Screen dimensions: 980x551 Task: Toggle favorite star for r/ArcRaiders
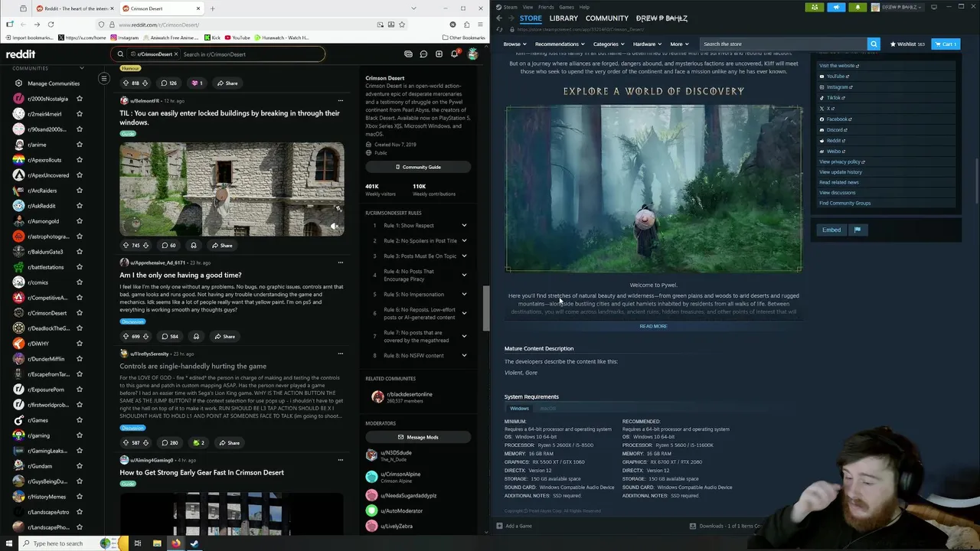79,191
